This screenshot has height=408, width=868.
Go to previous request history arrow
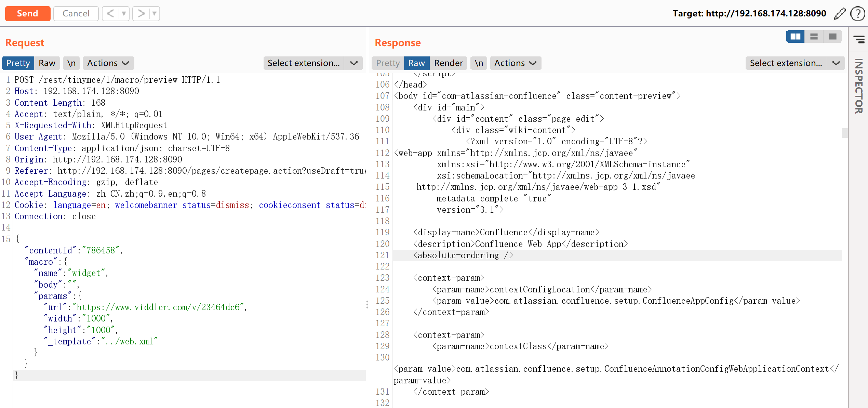(x=110, y=14)
